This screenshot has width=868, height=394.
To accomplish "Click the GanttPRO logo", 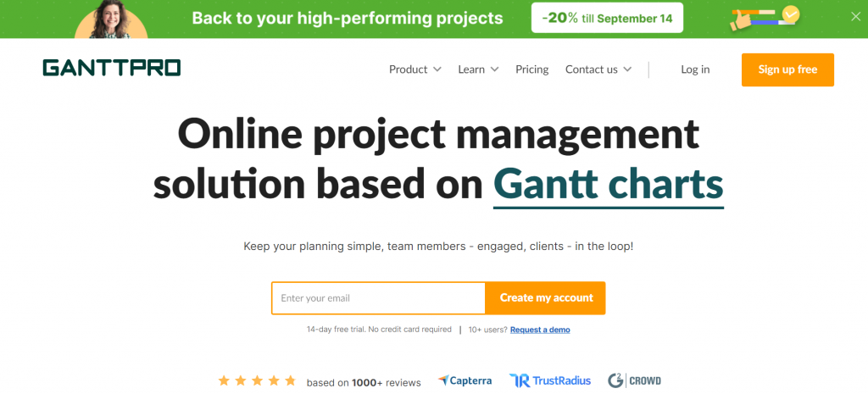I will pyautogui.click(x=111, y=68).
